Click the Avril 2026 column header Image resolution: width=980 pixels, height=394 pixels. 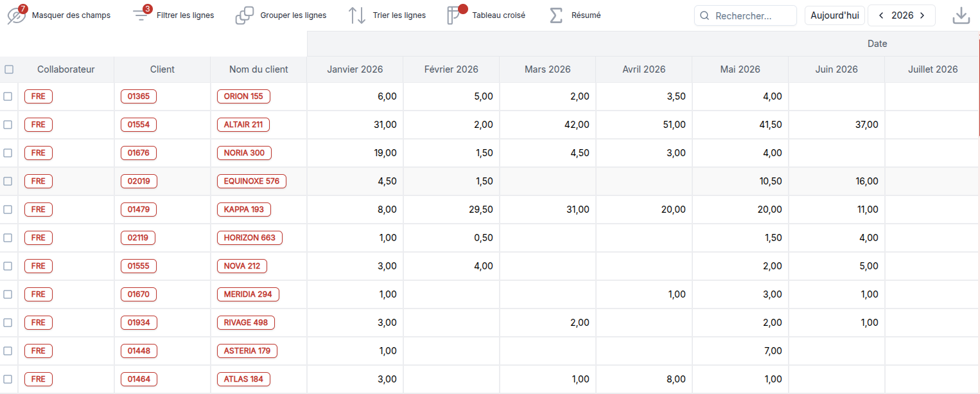click(644, 69)
